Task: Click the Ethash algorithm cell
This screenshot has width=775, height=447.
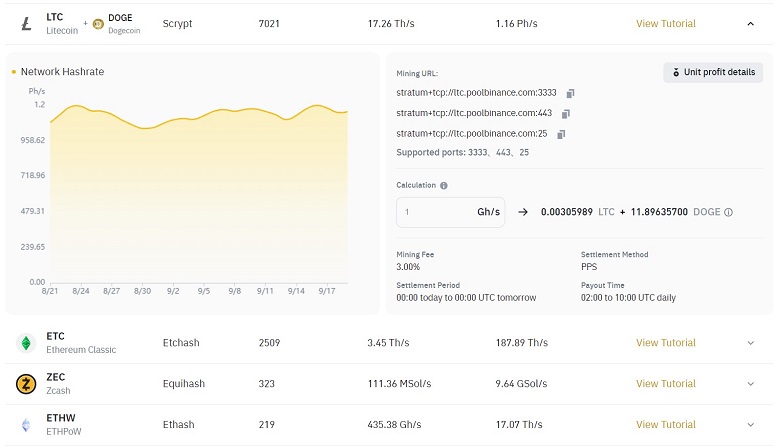Action: coord(178,425)
